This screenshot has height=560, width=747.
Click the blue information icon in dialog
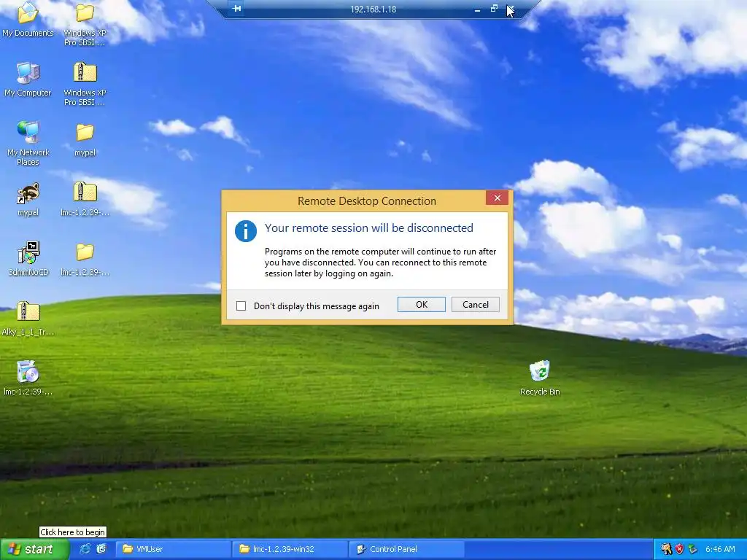[246, 231]
